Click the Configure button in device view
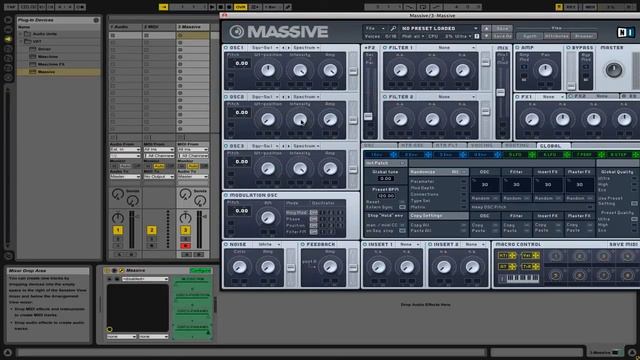Image resolution: width=640 pixels, height=360 pixels. (x=200, y=271)
